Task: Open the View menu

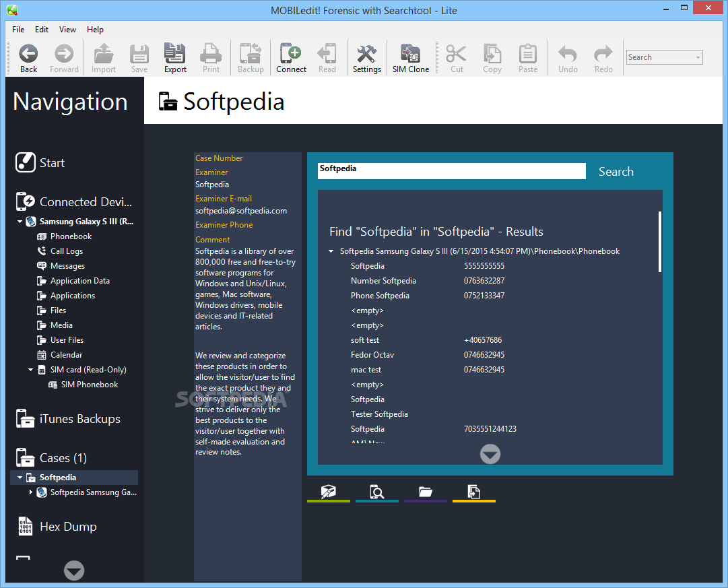Action: point(67,29)
